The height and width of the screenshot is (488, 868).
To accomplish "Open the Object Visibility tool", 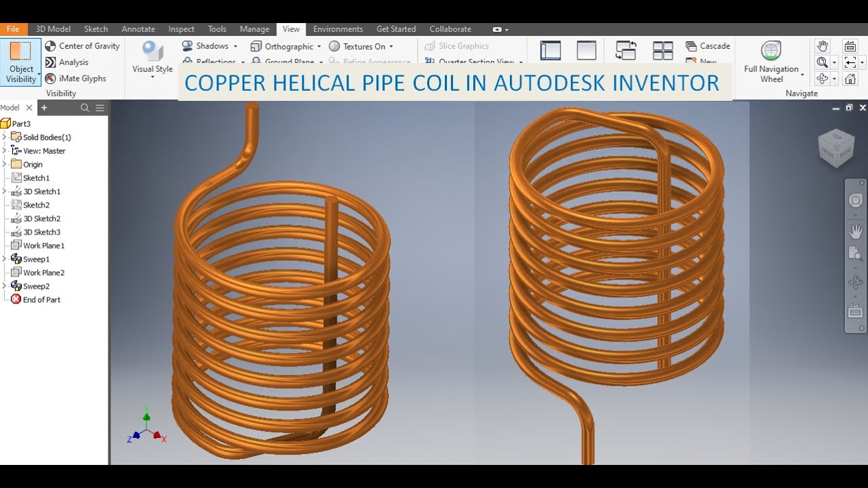I will tap(21, 62).
